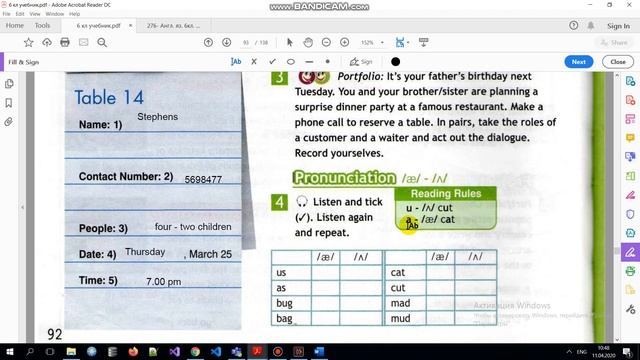This screenshot has width=640, height=360.
Task: Switch to the second document tab
Action: (173, 25)
